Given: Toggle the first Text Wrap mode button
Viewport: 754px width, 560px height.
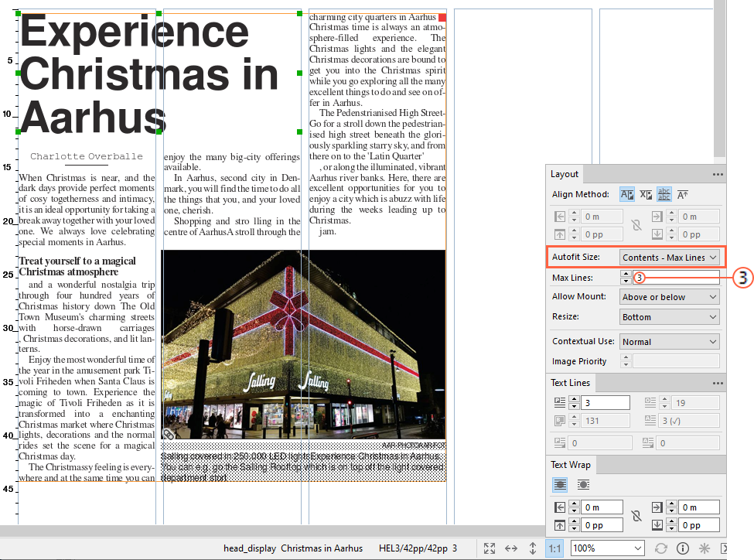Looking at the screenshot, I should (x=561, y=484).
